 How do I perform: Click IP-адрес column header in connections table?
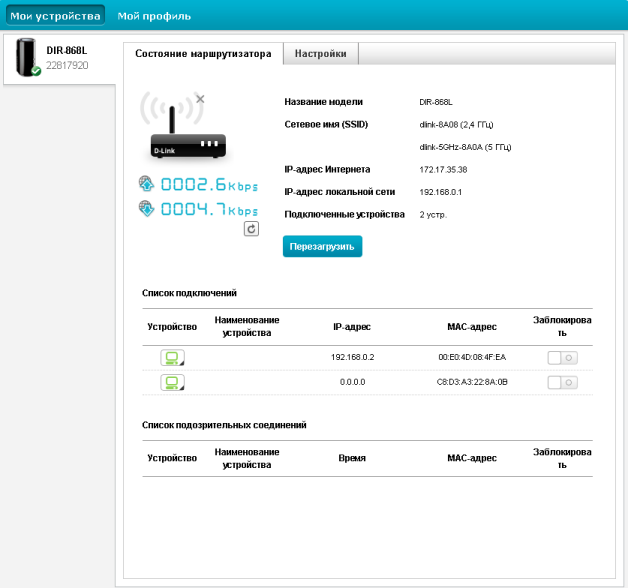(x=352, y=327)
